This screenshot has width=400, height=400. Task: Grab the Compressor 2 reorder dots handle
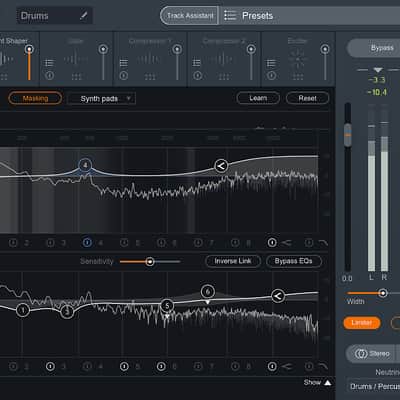(x=224, y=77)
